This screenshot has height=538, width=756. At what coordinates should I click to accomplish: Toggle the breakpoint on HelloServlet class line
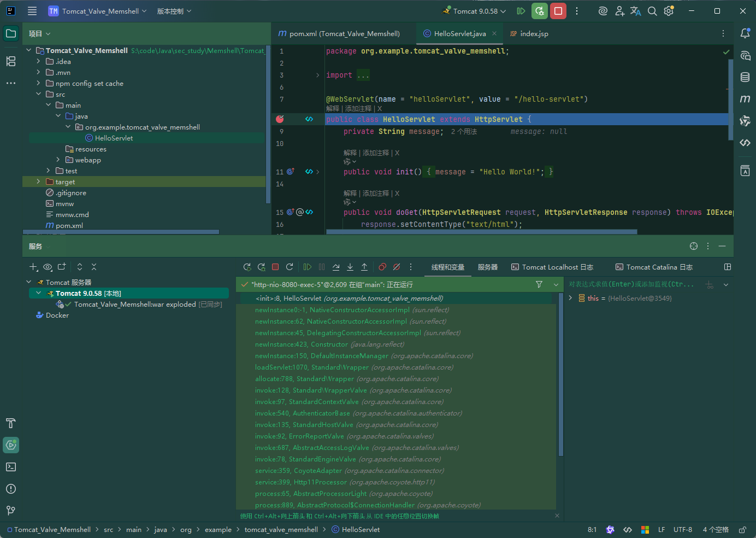(x=280, y=119)
